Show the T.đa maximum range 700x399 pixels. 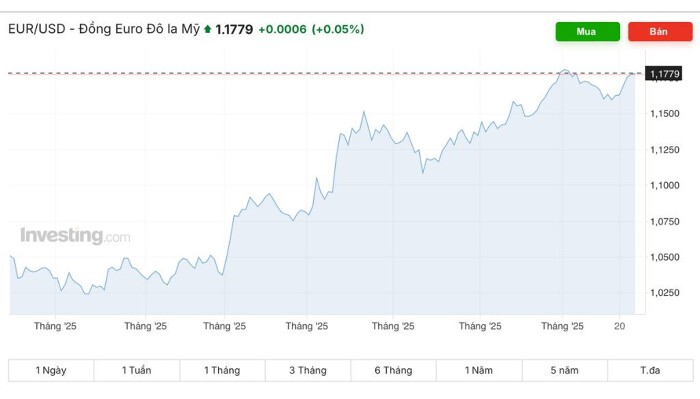(650, 370)
